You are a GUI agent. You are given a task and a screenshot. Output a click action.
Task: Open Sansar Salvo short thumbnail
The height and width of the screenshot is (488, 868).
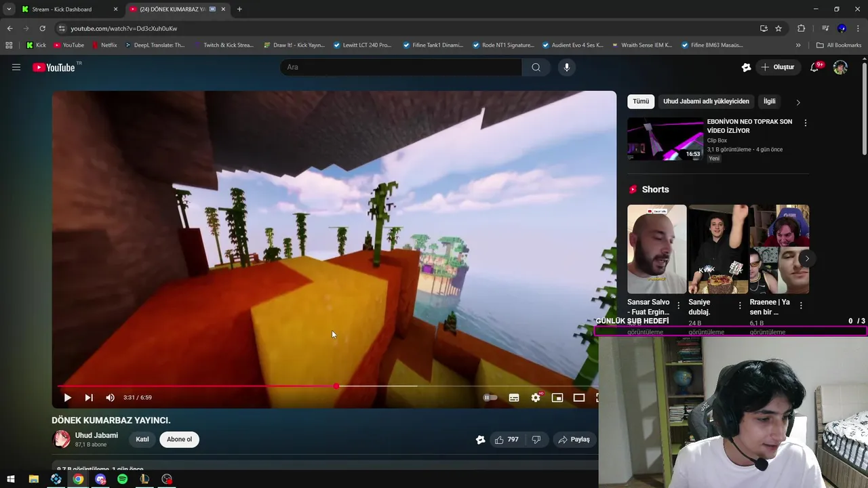pyautogui.click(x=656, y=249)
